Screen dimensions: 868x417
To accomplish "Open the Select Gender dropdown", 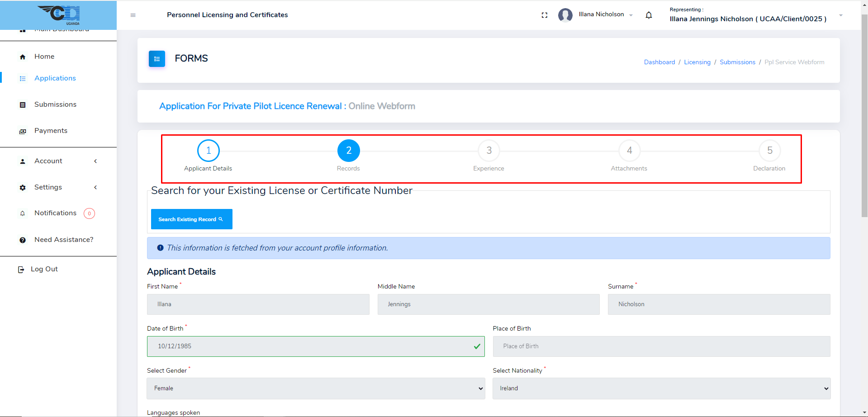I will pos(316,389).
